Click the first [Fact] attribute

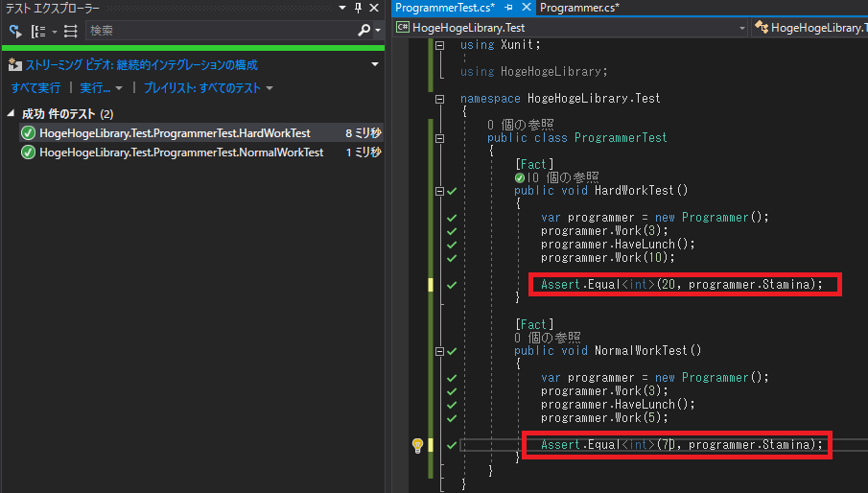coord(534,164)
